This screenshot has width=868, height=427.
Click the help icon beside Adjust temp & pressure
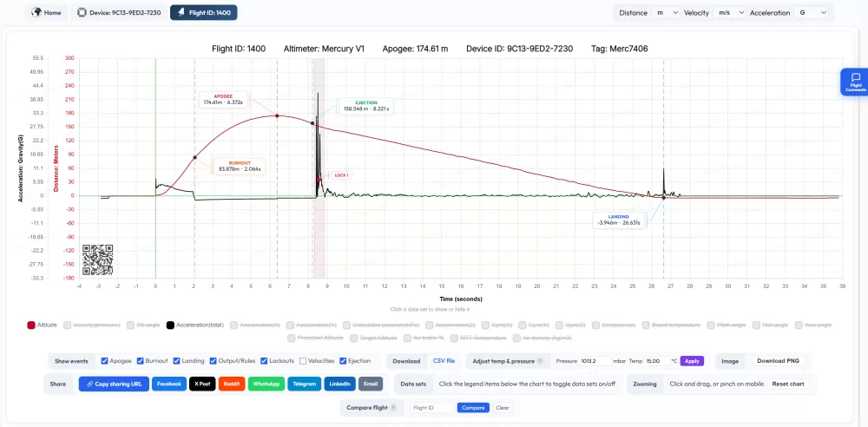[540, 361]
